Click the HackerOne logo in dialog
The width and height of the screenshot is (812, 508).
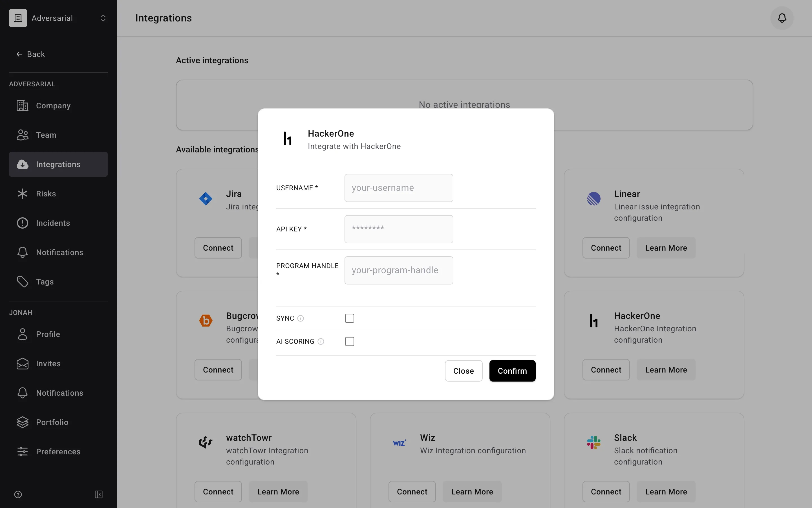click(288, 139)
